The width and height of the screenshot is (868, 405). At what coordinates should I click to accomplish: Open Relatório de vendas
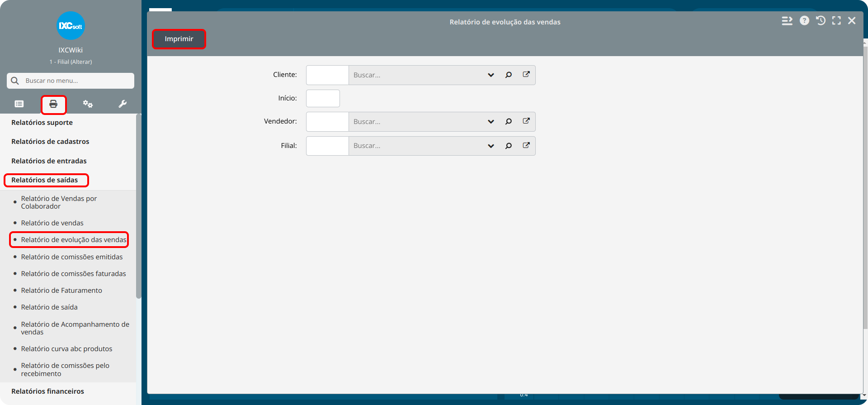(x=52, y=223)
